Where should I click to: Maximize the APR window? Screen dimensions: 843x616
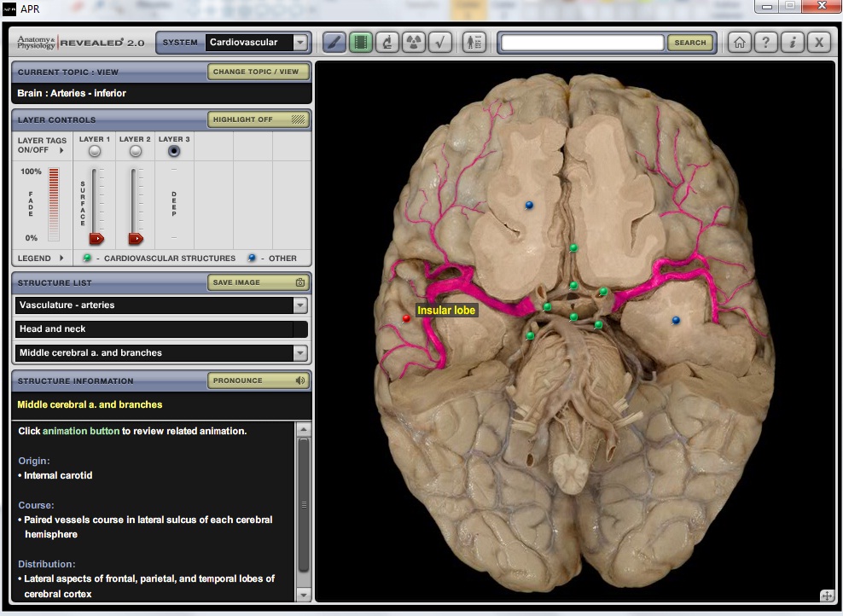(x=790, y=7)
